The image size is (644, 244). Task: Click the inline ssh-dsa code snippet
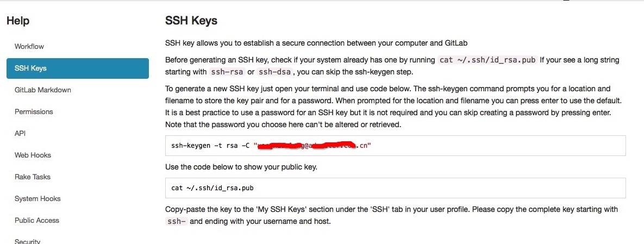point(275,72)
